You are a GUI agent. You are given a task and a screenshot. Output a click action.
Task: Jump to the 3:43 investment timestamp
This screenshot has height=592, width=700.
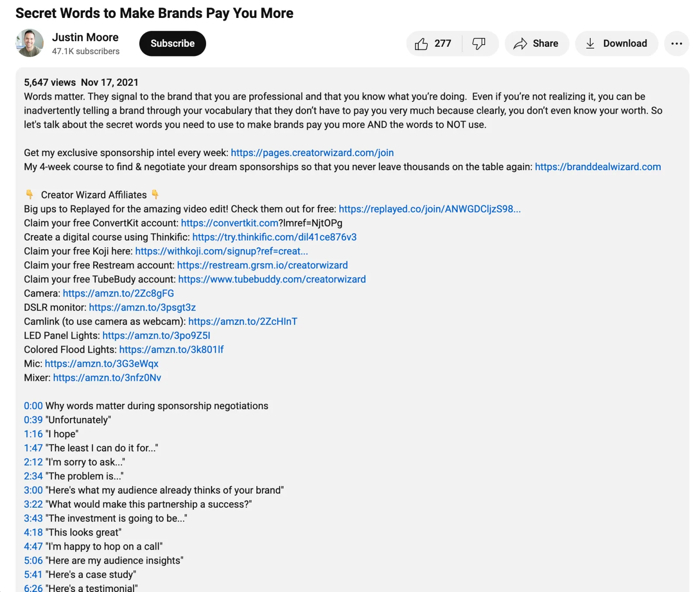pos(33,519)
